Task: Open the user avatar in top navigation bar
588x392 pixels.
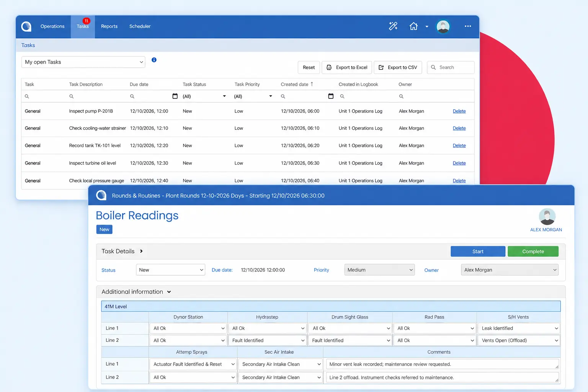Action: pos(443,26)
